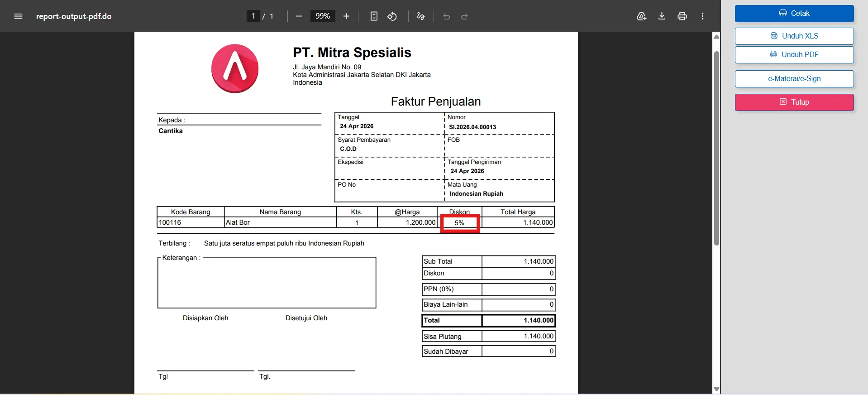The image size is (868, 395).
Task: Click the 99% zoom level field
Action: coord(323,16)
